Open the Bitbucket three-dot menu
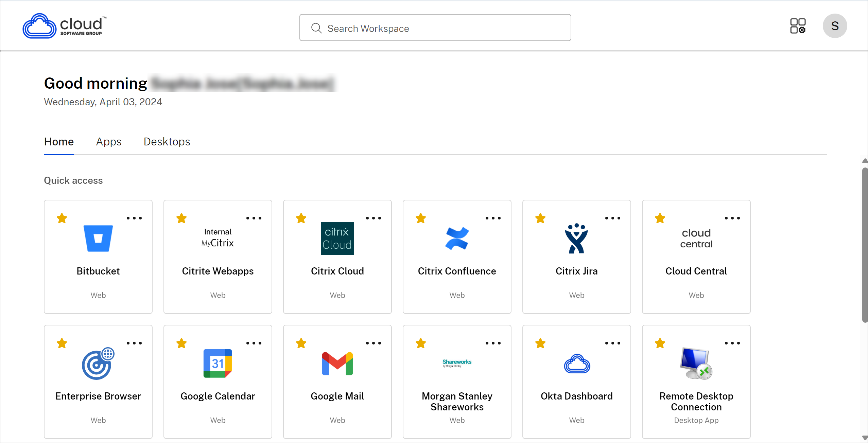 pyautogui.click(x=134, y=218)
